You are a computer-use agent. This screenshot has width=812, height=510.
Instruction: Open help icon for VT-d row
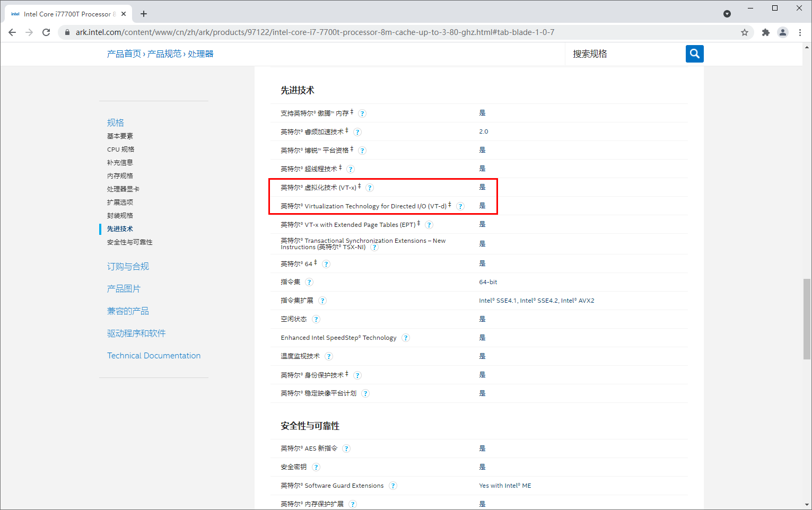tap(460, 206)
